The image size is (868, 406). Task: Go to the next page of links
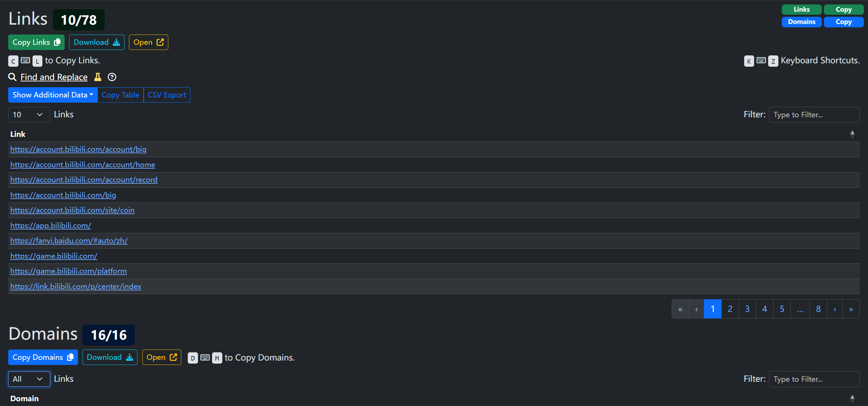click(x=835, y=309)
